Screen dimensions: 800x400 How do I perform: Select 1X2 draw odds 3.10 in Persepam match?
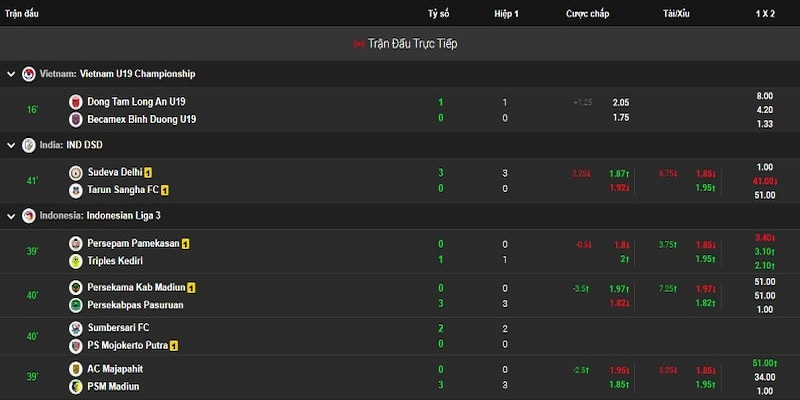(765, 252)
